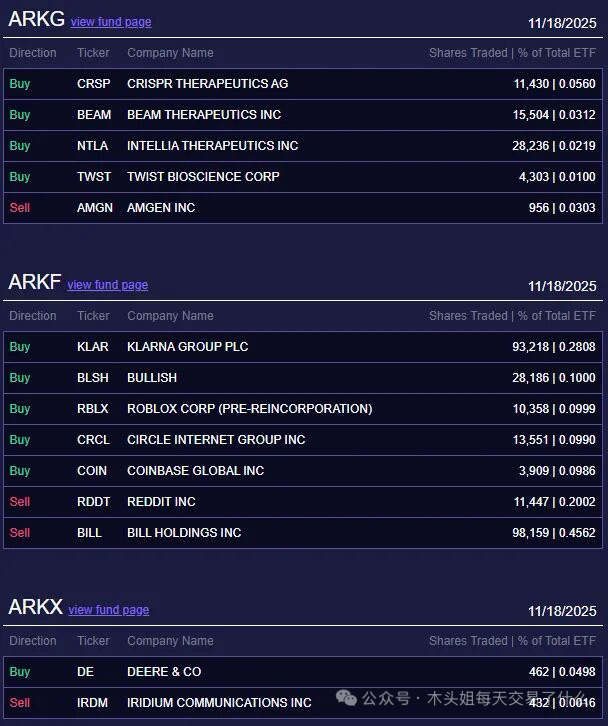Click the WeChat watermark logo icon
The image size is (608, 726).
click(x=346, y=698)
